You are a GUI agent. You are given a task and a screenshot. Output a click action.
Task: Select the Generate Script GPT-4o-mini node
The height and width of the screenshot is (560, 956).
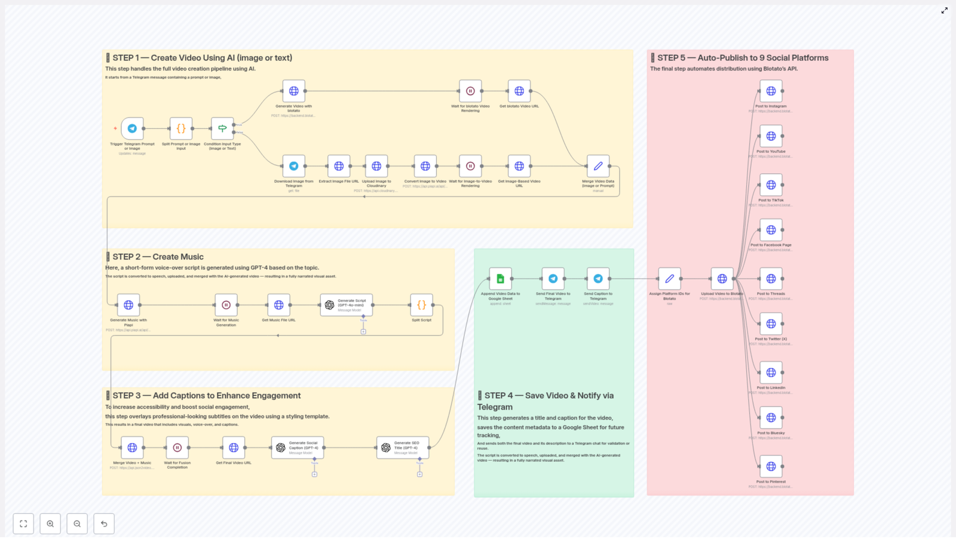(x=347, y=305)
